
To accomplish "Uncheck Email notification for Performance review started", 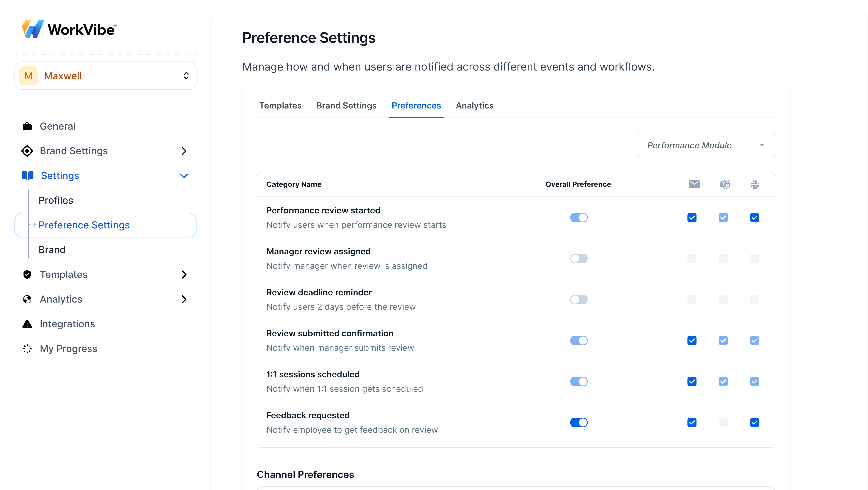I will pyautogui.click(x=692, y=217).
